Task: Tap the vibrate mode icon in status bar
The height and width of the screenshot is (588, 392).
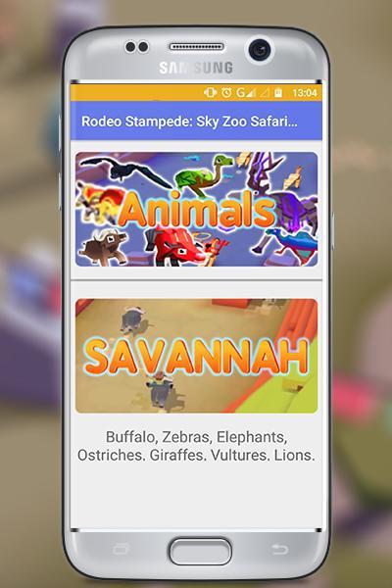Action: click(210, 92)
